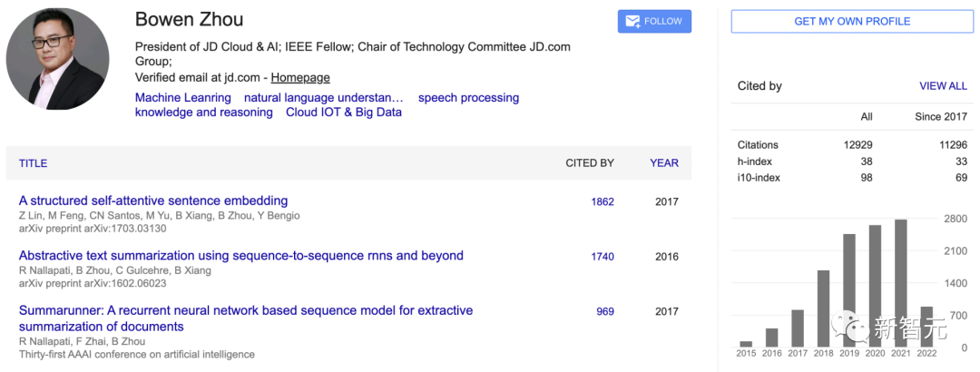980x372 pixels.
Task: View the 1862 citations count link
Action: click(603, 202)
